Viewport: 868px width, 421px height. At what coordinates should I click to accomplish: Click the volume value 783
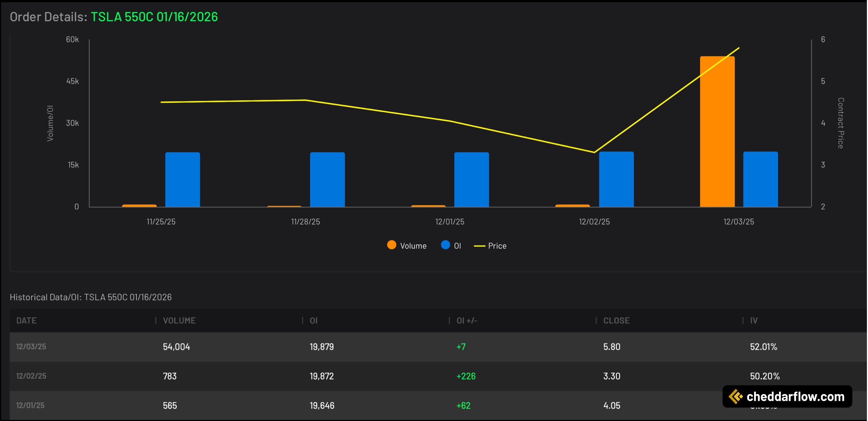170,376
